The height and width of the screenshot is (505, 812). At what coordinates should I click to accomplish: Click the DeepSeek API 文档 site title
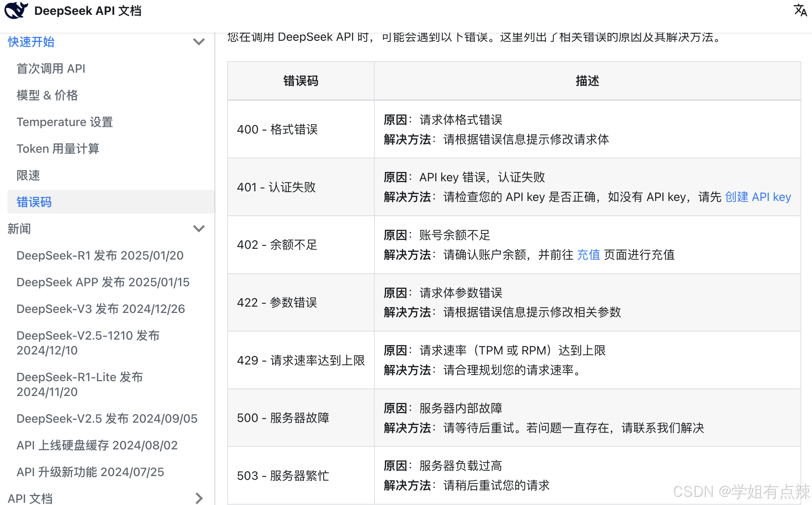(88, 11)
